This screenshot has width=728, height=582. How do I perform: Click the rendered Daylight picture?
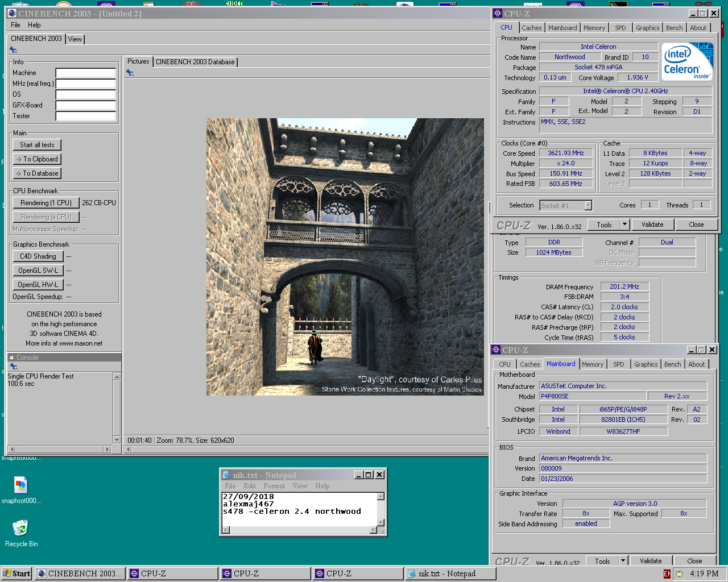345,257
